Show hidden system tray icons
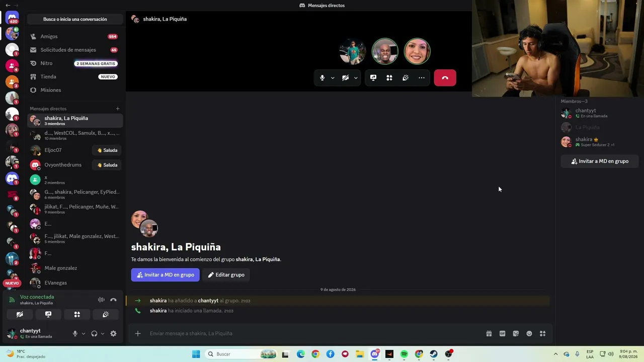Viewport: 644px width, 362px height. pos(555,354)
